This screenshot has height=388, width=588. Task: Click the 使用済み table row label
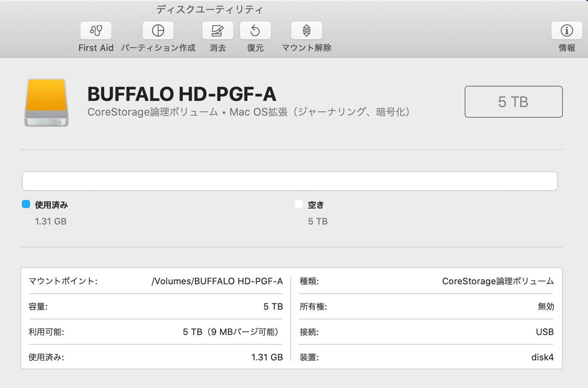click(x=46, y=357)
